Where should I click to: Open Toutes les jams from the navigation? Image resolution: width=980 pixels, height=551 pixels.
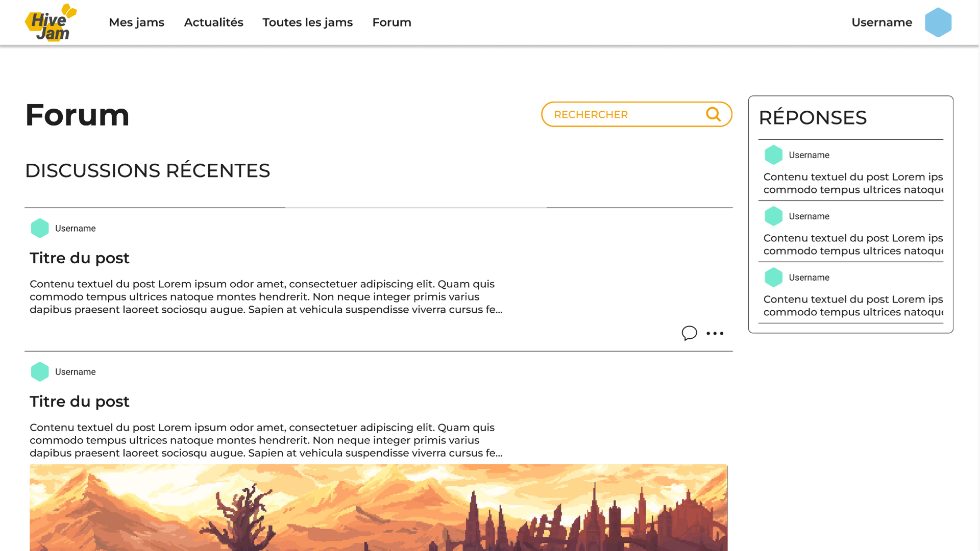click(307, 22)
